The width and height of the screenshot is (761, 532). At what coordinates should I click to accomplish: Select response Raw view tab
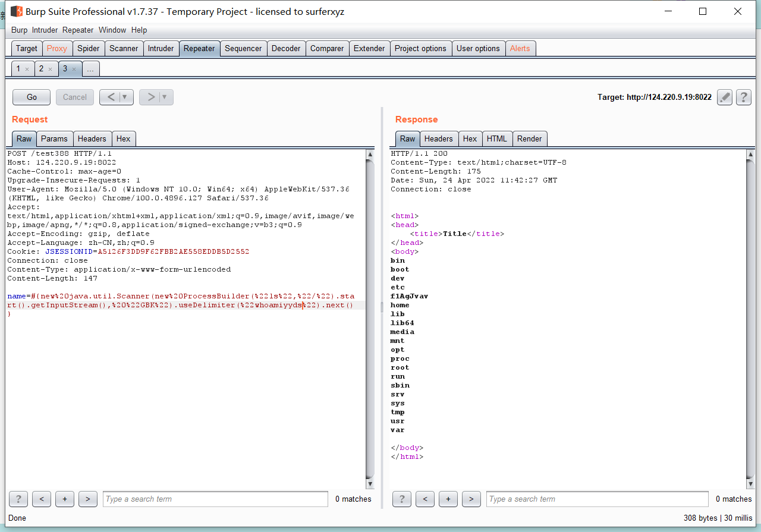tap(408, 138)
